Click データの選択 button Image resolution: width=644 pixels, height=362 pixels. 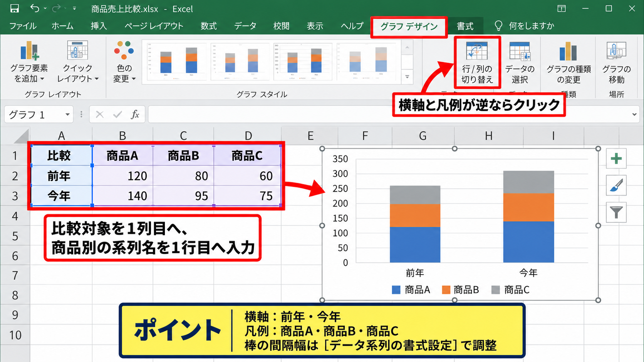[x=520, y=62]
